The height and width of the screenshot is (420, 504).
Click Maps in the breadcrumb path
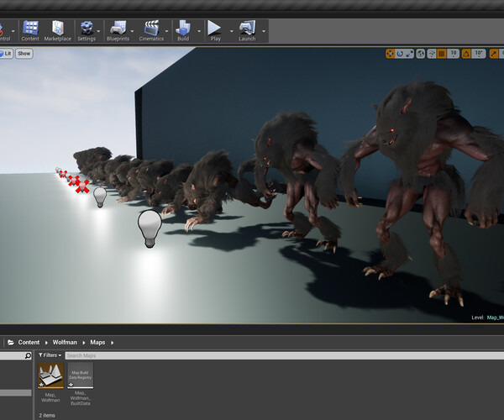97,342
